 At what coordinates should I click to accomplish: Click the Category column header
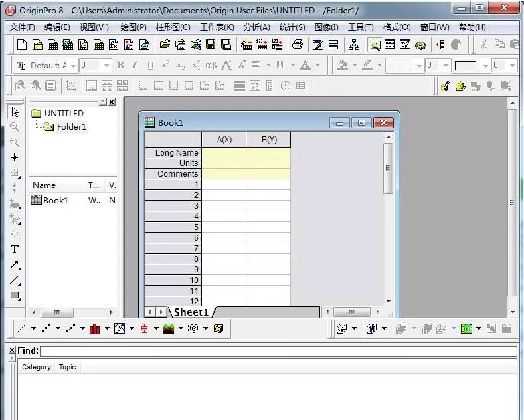point(36,367)
